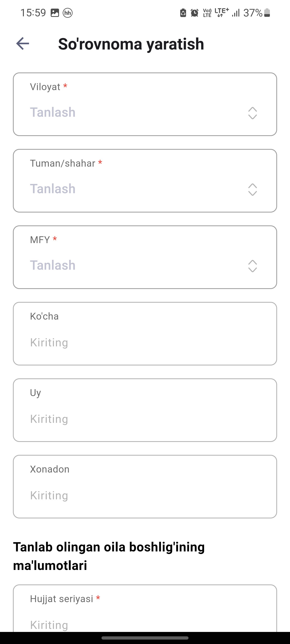This screenshot has width=290, height=644.
Task: Tap the back arrow icon
Action: (23, 43)
